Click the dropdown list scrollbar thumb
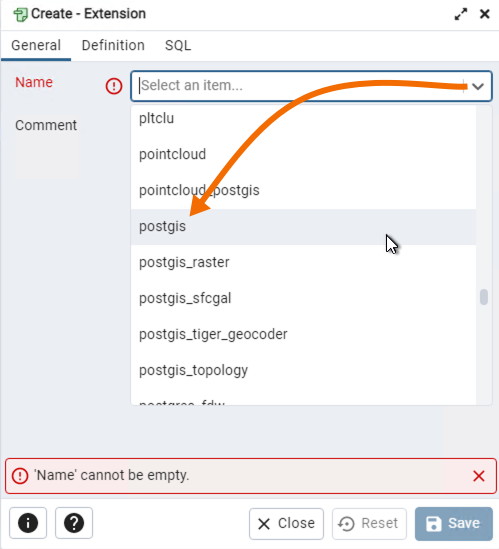Screen dimensions: 499x549 (x=484, y=297)
